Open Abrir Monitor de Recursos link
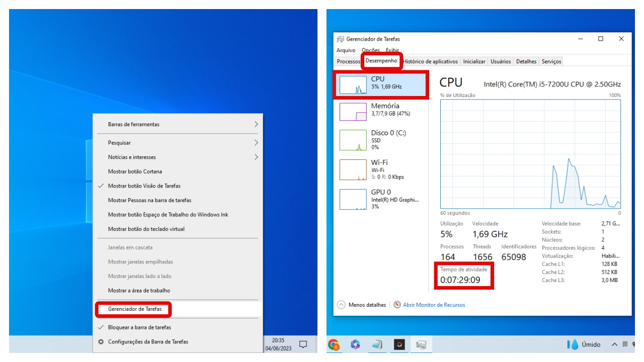 (434, 305)
